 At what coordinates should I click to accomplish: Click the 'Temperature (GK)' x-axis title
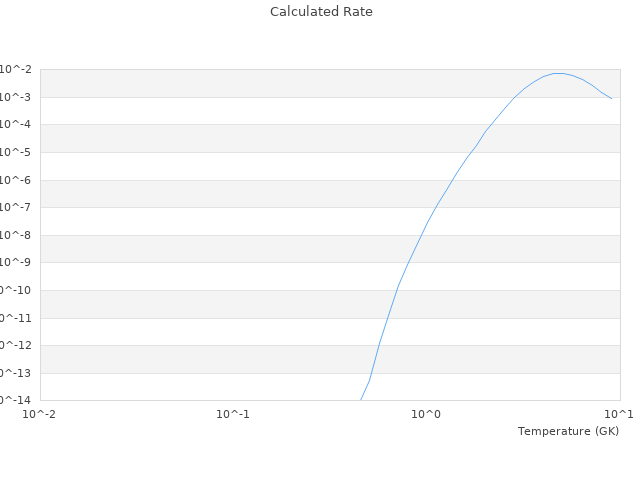point(568,431)
